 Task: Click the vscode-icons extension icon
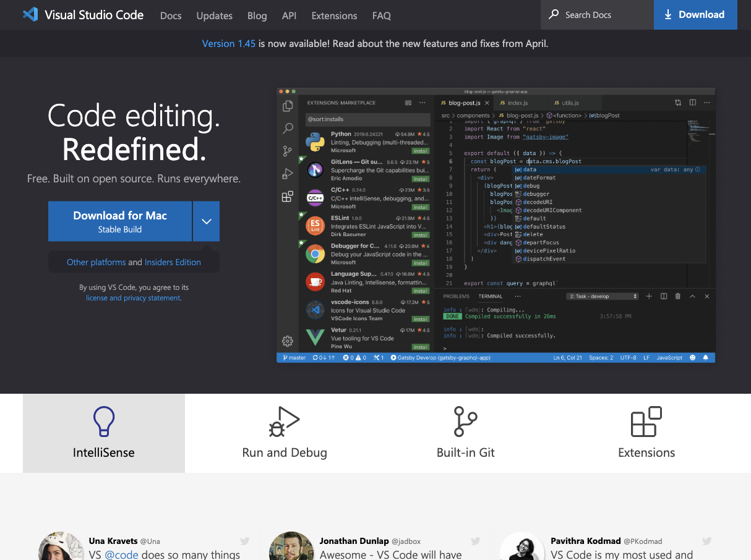coord(315,310)
